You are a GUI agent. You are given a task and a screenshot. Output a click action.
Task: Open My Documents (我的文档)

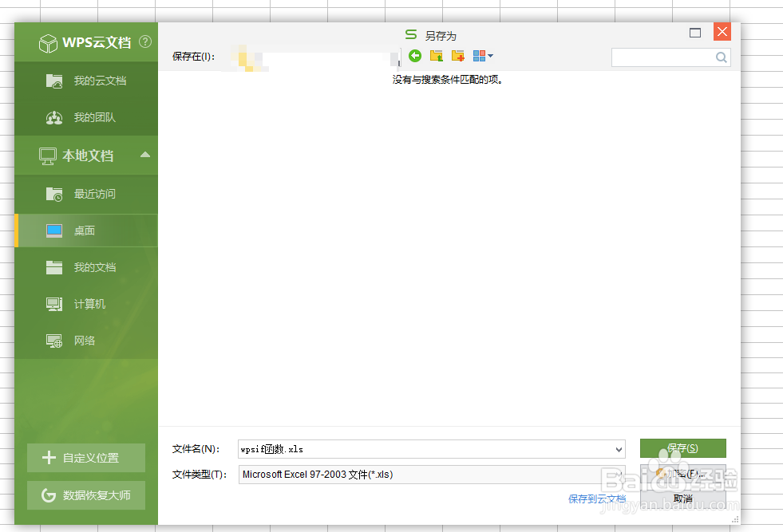pos(86,267)
